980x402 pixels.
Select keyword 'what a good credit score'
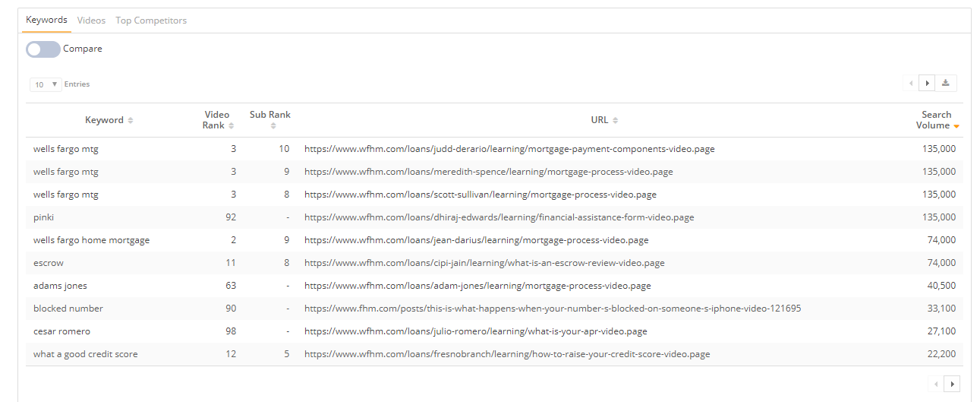coord(86,354)
